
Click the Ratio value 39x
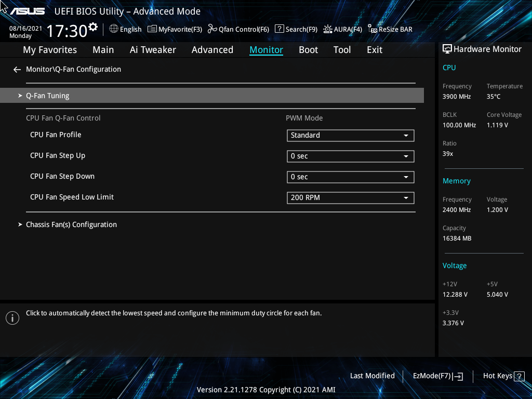pyautogui.click(x=447, y=154)
